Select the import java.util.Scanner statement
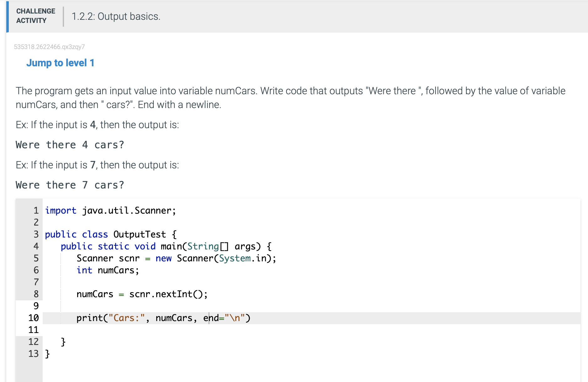 click(110, 210)
